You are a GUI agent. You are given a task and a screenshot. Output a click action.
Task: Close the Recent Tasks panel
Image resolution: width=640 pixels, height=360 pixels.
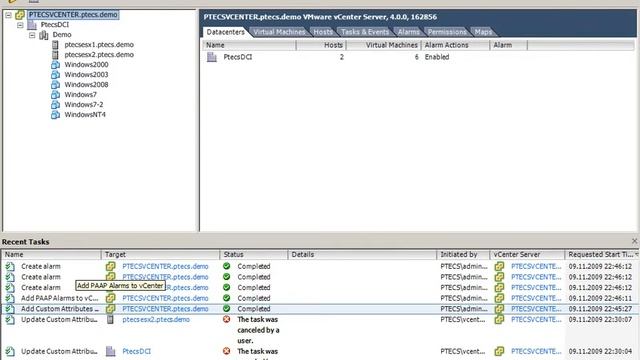point(635,241)
